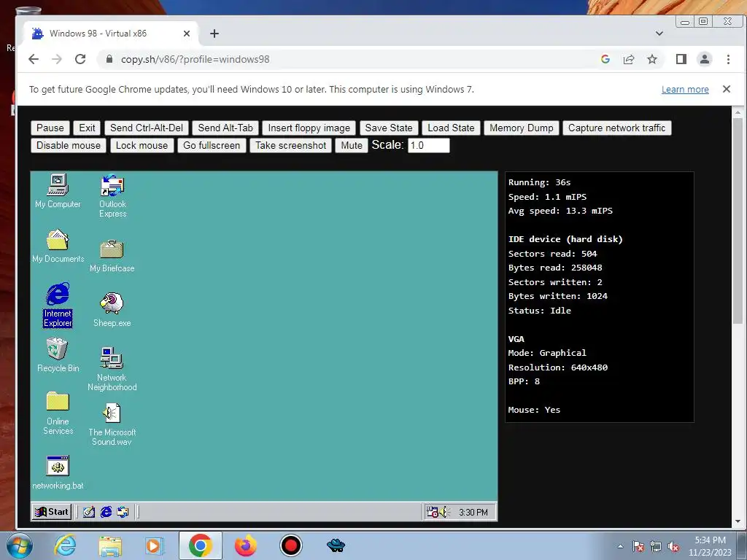
Task: Select the My Documents folder icon
Action: [58, 246]
